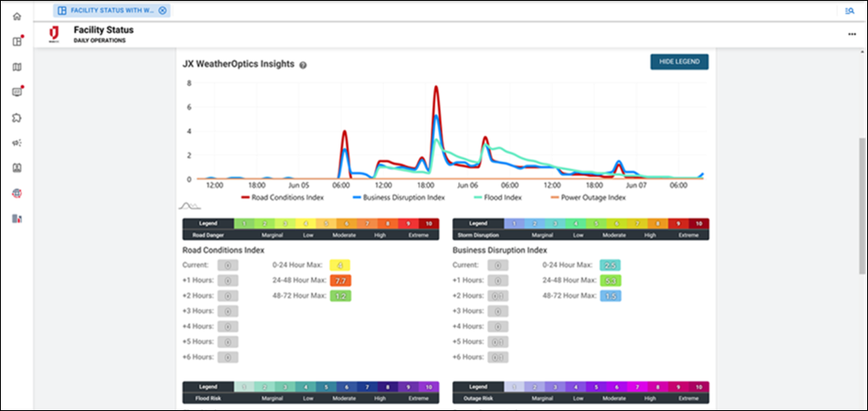Toggle the Power Outage Index chart series
The image size is (868, 411).
point(587,198)
